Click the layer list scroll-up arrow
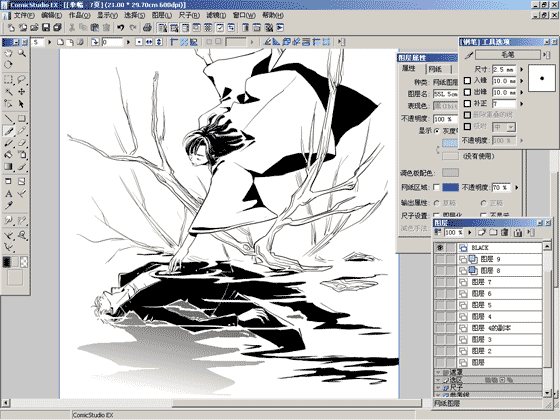This screenshot has height=420, width=560. click(x=547, y=246)
